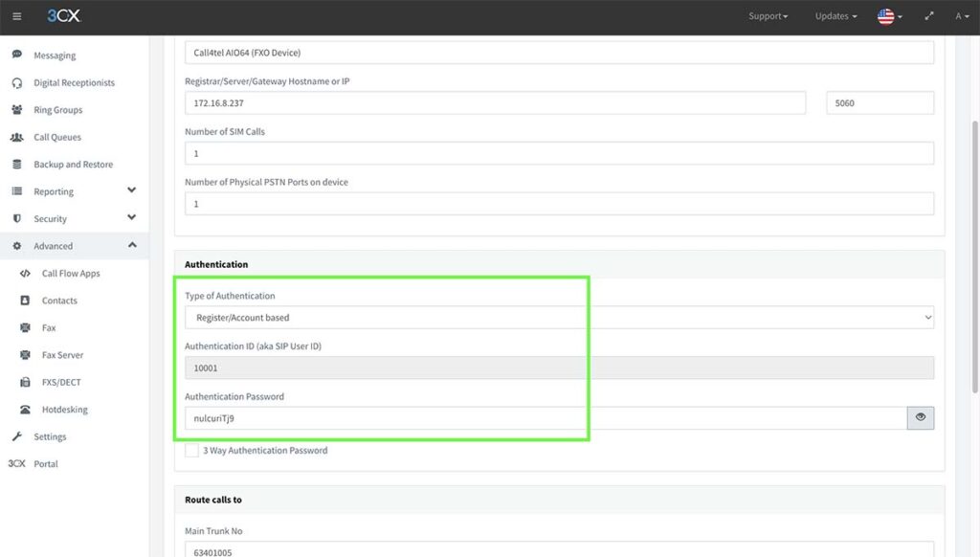980x557 pixels.
Task: Enable the 3 Way Authentication Password checkbox
Action: [x=191, y=450]
